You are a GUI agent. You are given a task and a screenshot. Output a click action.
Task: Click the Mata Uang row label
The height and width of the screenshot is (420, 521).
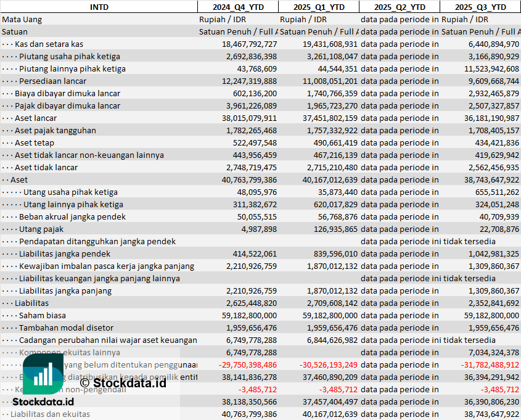[x=22, y=19]
